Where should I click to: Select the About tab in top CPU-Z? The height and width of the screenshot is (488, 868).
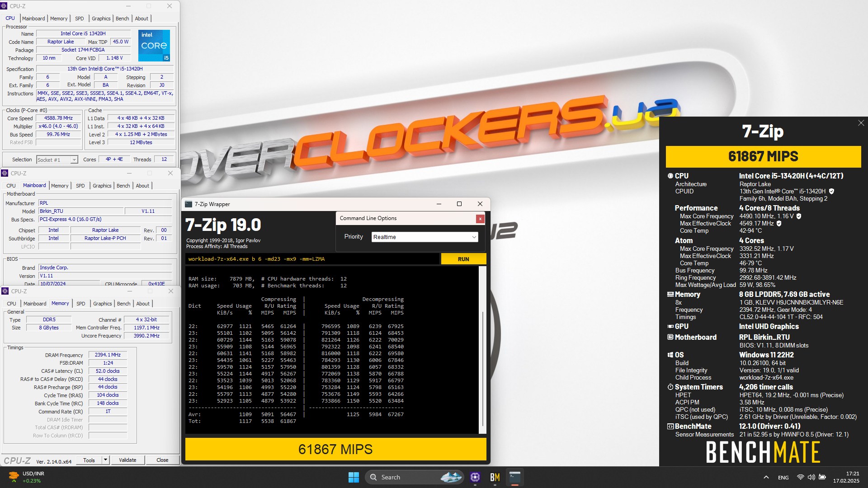tap(142, 19)
